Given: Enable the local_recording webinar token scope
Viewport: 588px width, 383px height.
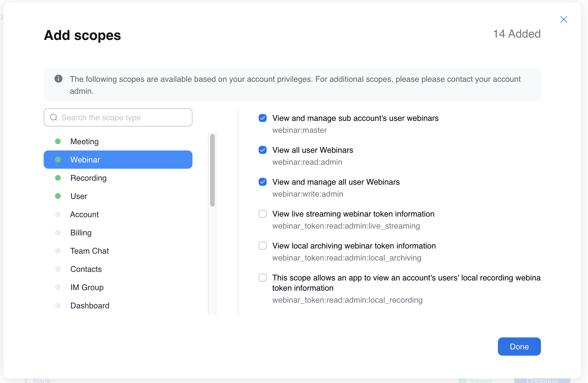Looking at the screenshot, I should 263,278.
